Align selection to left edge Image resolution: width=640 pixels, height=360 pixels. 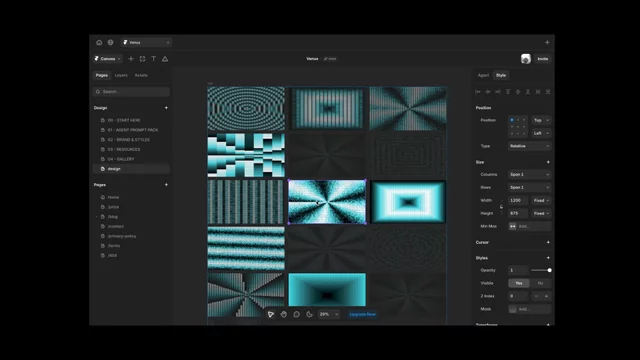[x=478, y=92]
